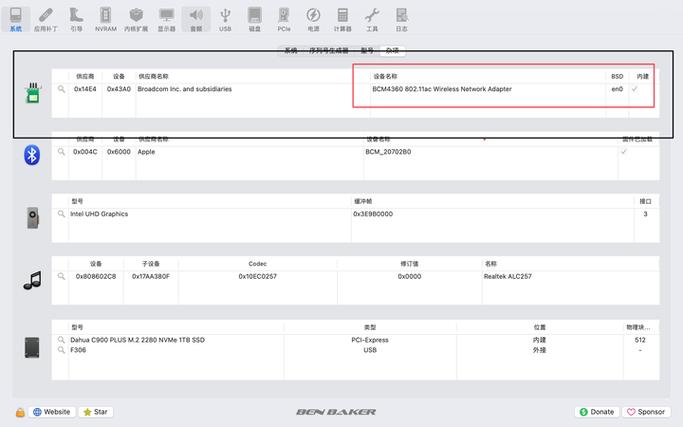This screenshot has height=427, width=683.
Task: Click the Donate button
Action: point(597,412)
